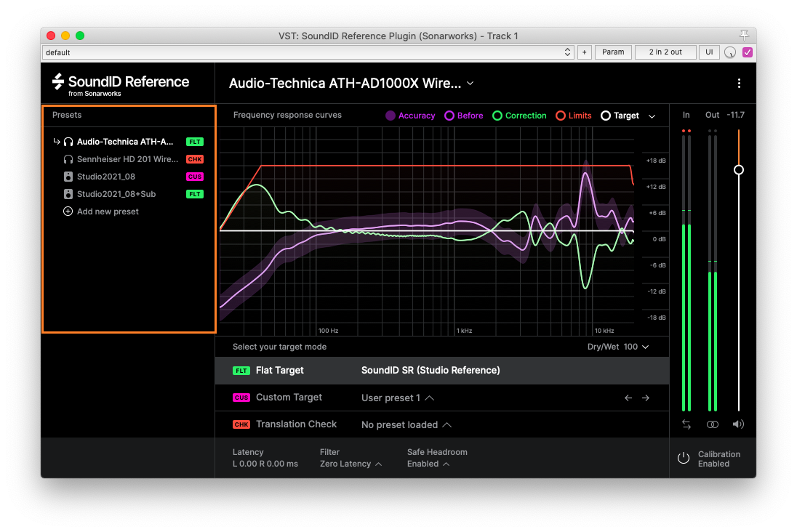Open the three-dot options menu
The width and height of the screenshot is (797, 532).
pyautogui.click(x=739, y=84)
